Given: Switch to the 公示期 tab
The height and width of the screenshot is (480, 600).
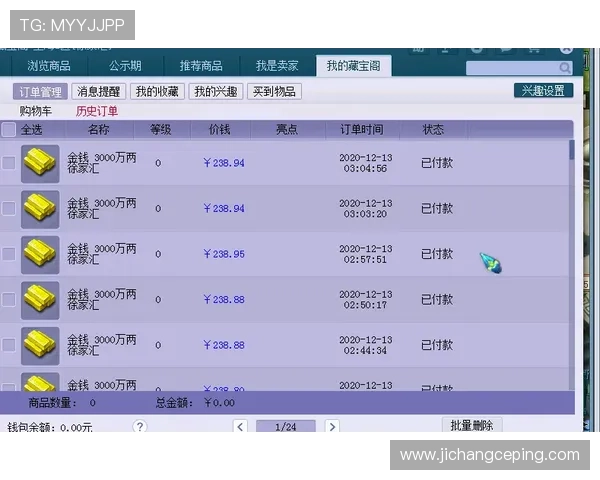Looking at the screenshot, I should (125, 66).
